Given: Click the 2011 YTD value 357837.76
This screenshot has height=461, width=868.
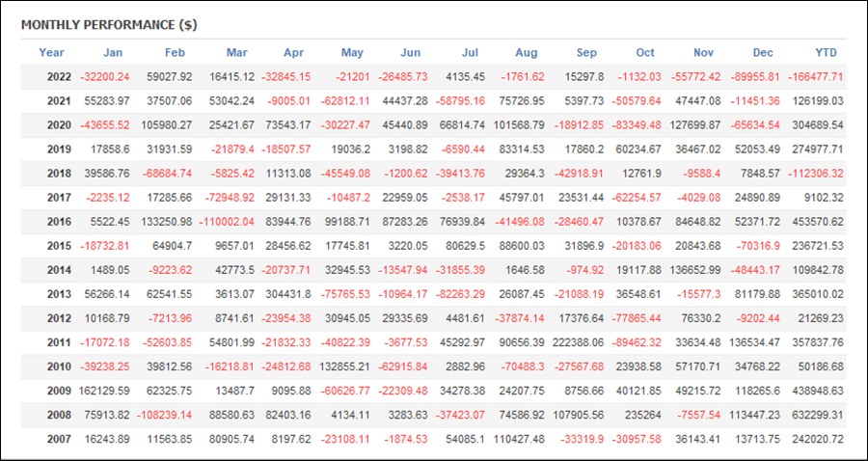Looking at the screenshot, I should 818,342.
